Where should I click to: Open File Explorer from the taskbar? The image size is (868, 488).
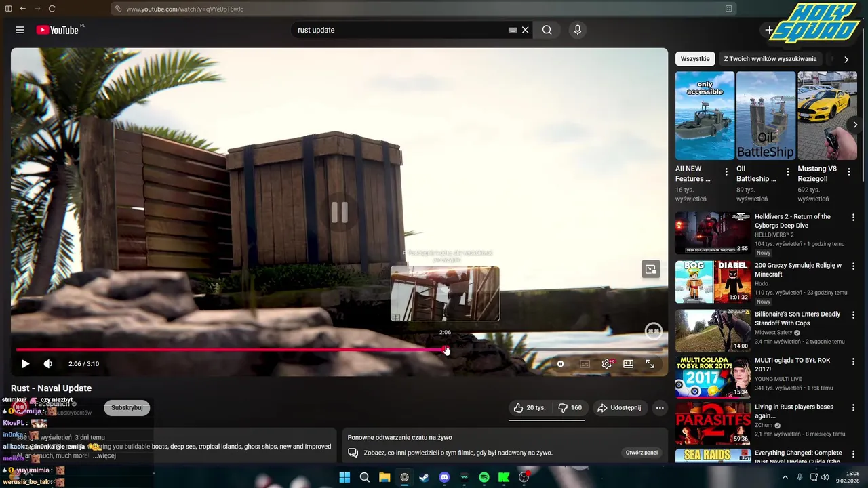(x=384, y=478)
